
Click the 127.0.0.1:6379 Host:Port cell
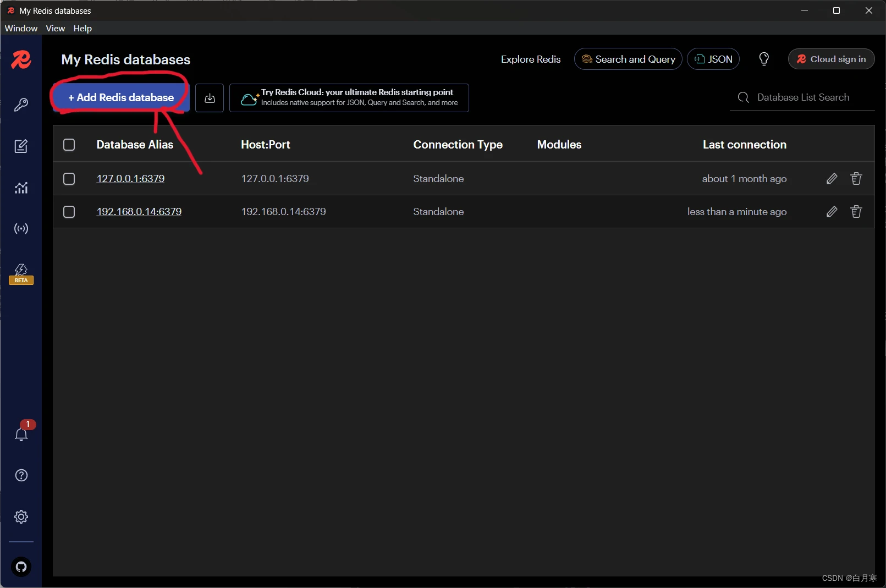pyautogui.click(x=275, y=179)
